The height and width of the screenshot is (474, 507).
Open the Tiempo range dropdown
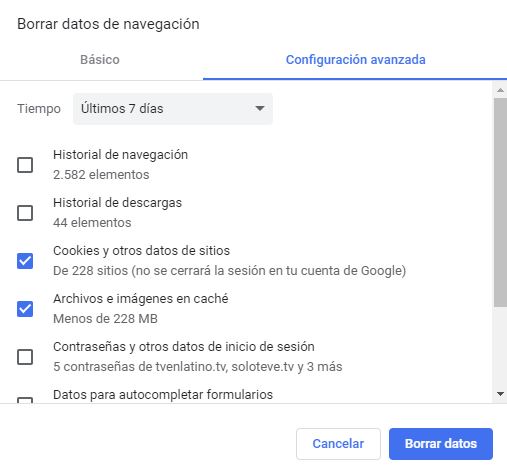point(173,109)
